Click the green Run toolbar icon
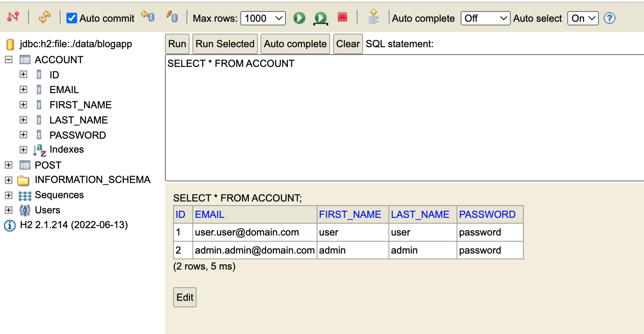 [x=299, y=18]
